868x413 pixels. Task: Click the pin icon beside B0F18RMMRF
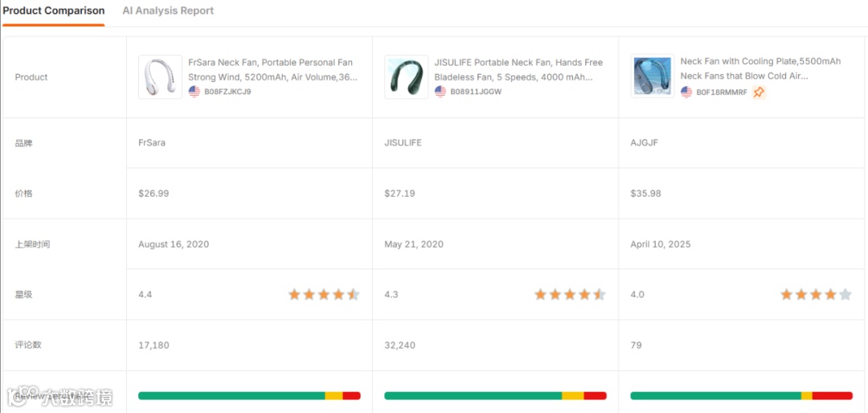click(759, 92)
